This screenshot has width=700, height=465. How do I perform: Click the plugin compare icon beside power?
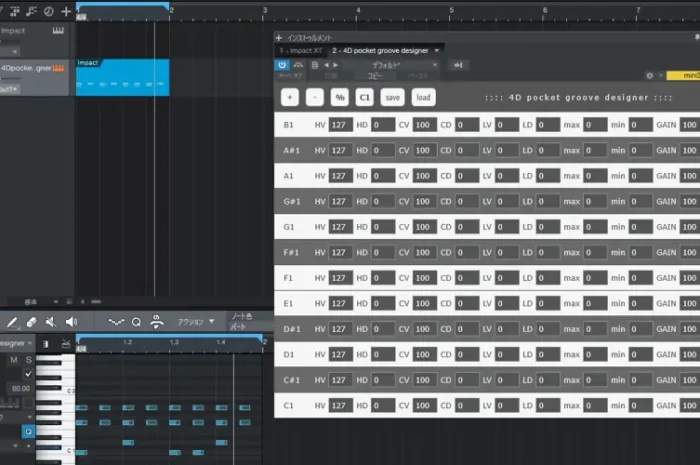(298, 65)
